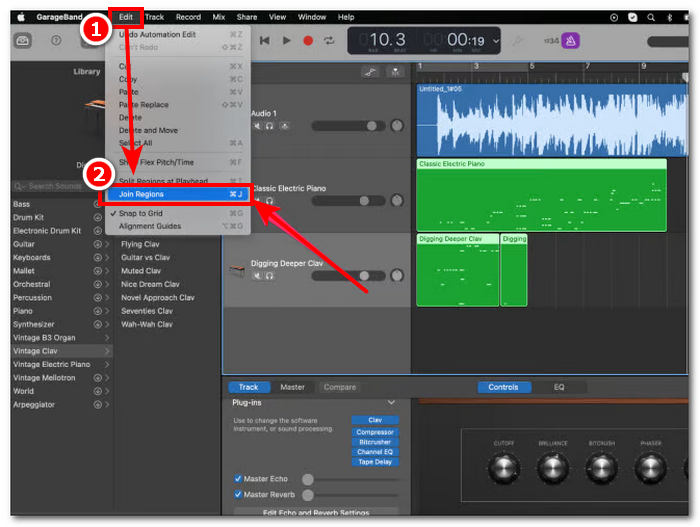Viewport: 700px width, 527px height.
Task: Click the CUTOFF knob
Action: coord(504,468)
